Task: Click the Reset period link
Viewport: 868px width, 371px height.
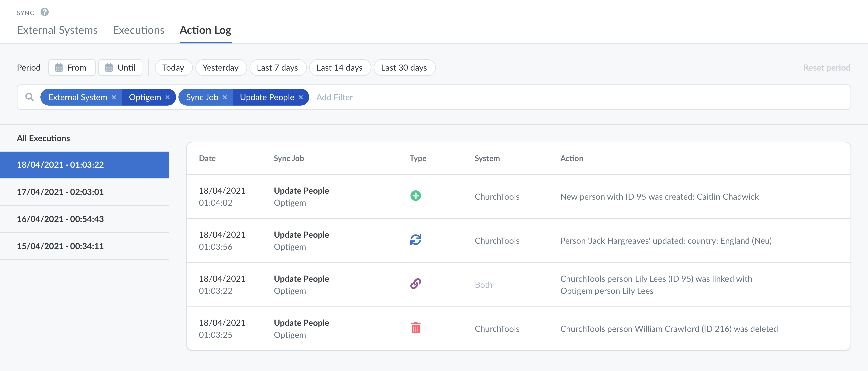Action: [x=827, y=68]
